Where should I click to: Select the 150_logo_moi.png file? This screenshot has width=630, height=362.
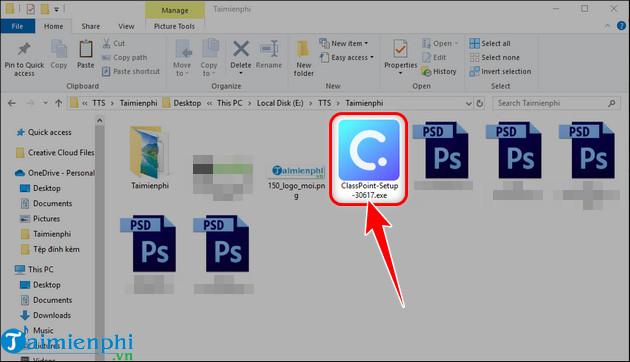point(297,181)
